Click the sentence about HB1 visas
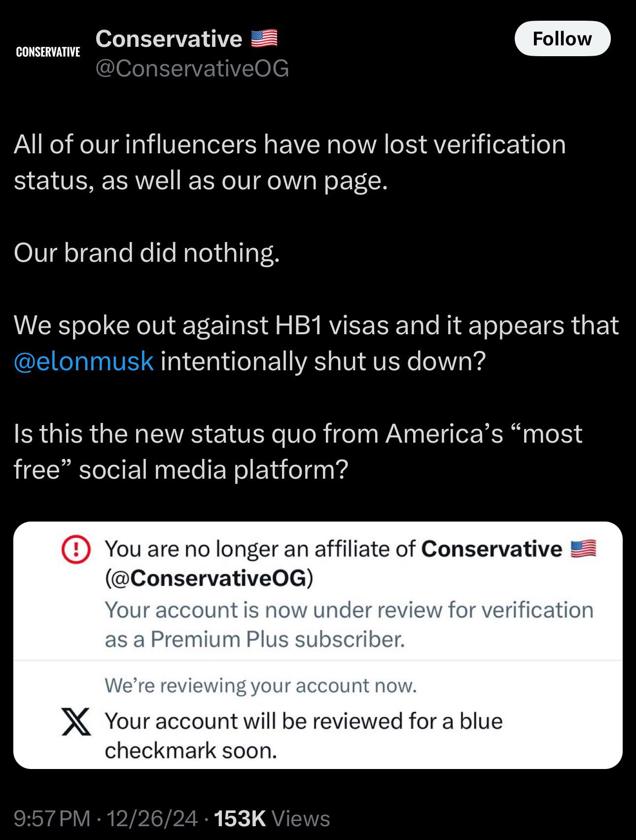Screen dimensions: 636x840 tap(316, 325)
